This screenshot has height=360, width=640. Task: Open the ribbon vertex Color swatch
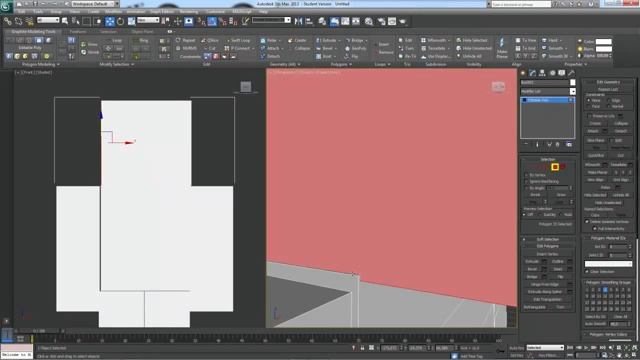pos(604,41)
